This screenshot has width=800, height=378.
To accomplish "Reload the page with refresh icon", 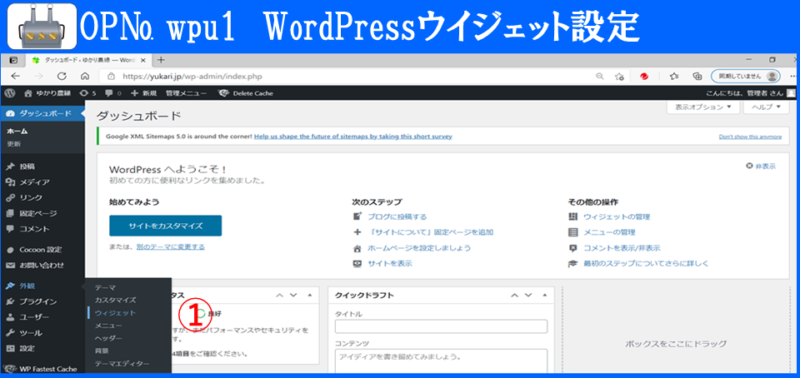I will (x=62, y=76).
